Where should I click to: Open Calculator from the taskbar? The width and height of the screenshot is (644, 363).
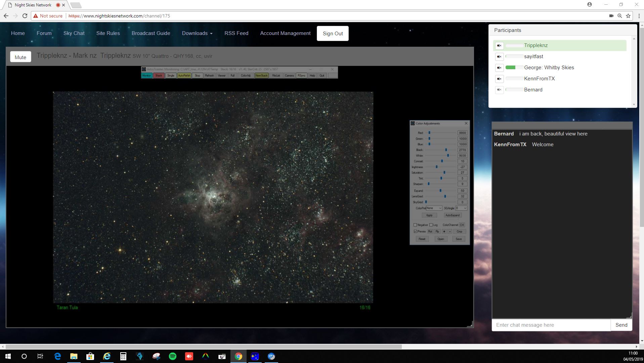pos(123,356)
